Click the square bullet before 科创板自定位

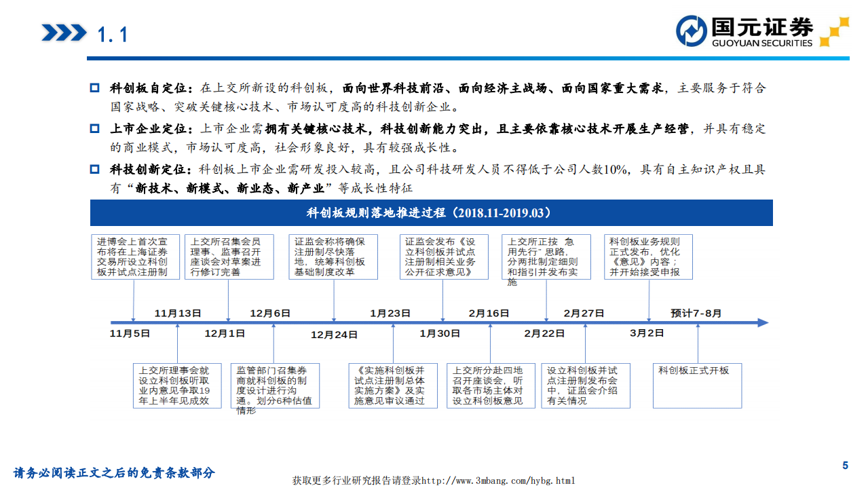click(x=95, y=88)
